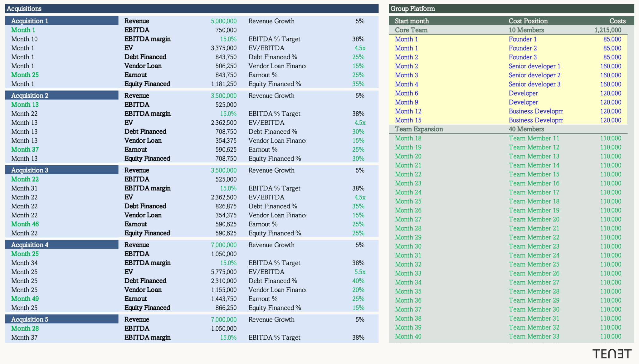
Task: Click Acquisition 4 Debt Financed % 40%
Action: pyautogui.click(x=358, y=281)
